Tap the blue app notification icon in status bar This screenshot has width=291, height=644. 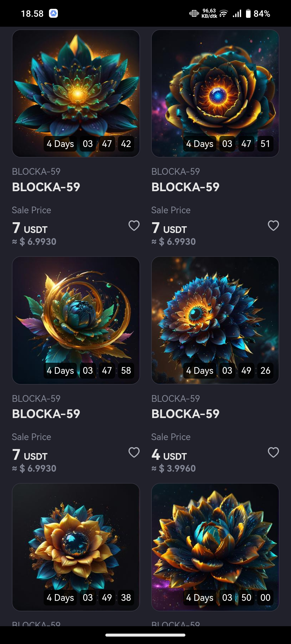pyautogui.click(x=53, y=13)
